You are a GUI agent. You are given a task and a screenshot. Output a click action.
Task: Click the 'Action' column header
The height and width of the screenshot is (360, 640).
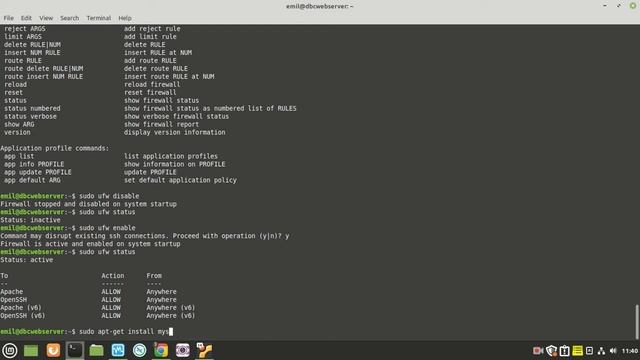[113, 276]
